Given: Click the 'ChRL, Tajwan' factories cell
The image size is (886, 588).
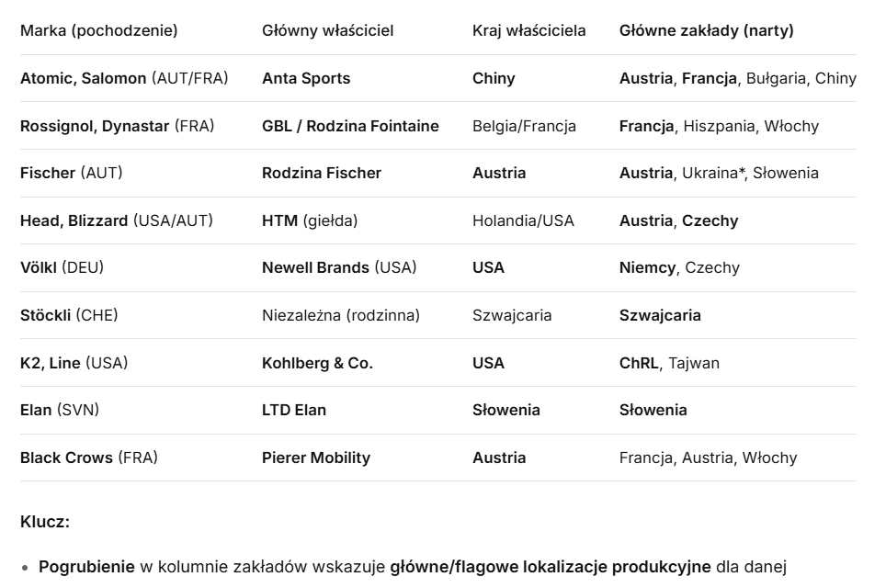Looking at the screenshot, I should (x=669, y=363).
